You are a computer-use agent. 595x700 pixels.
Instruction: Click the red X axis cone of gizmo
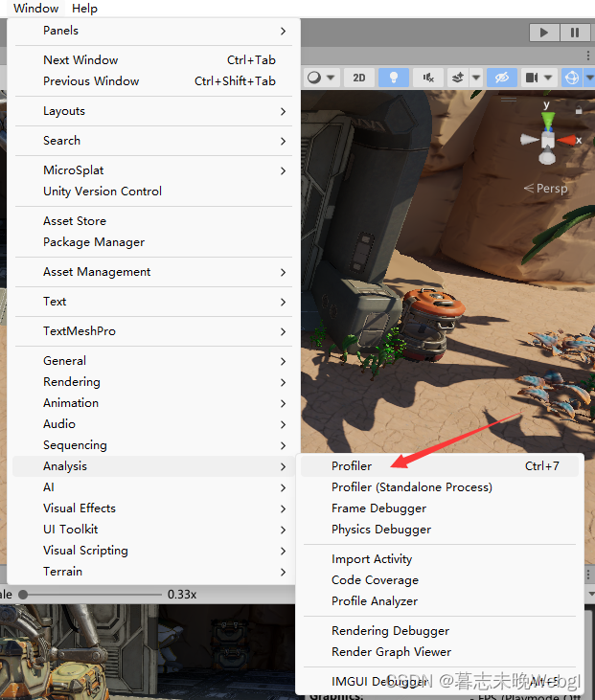coord(566,140)
